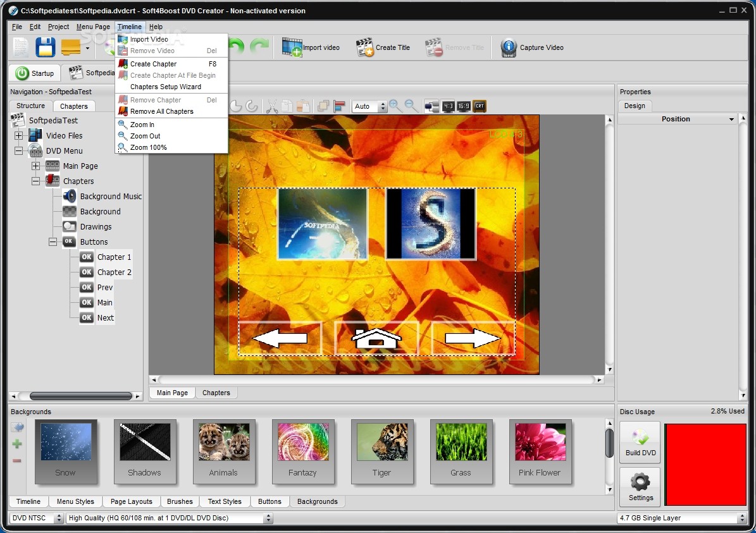Click the home button on menu canvas

click(x=376, y=338)
